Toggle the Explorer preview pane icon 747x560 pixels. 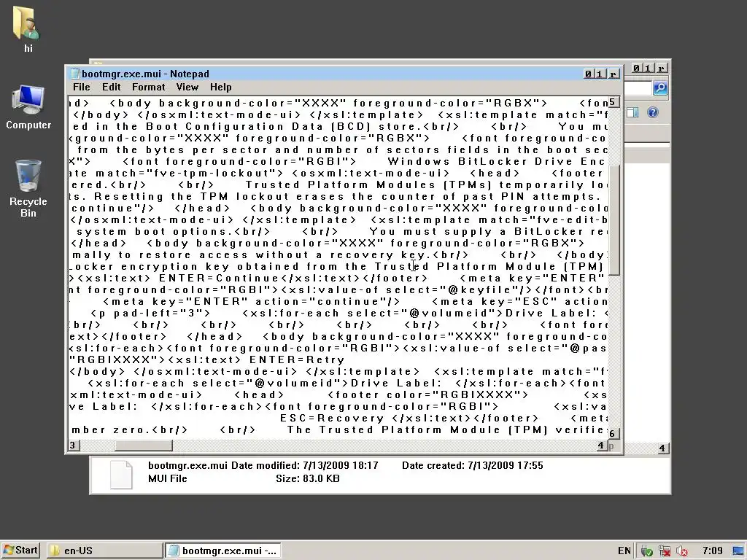pyautogui.click(x=632, y=112)
